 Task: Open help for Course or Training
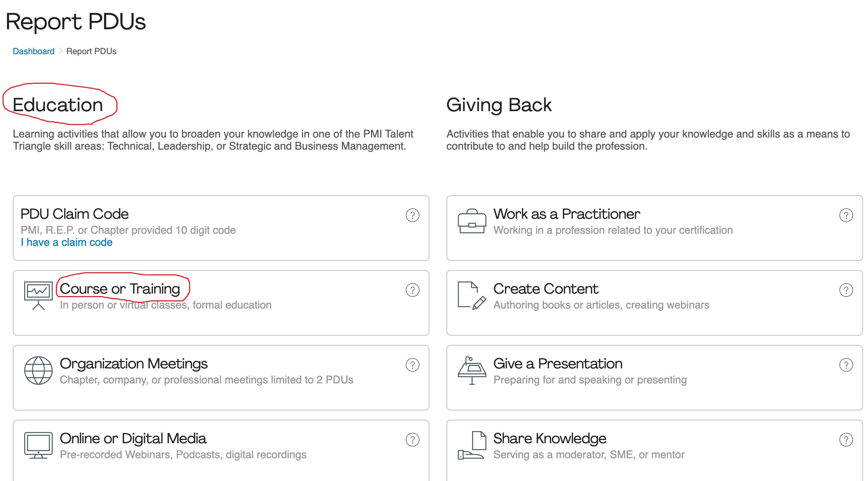point(412,290)
